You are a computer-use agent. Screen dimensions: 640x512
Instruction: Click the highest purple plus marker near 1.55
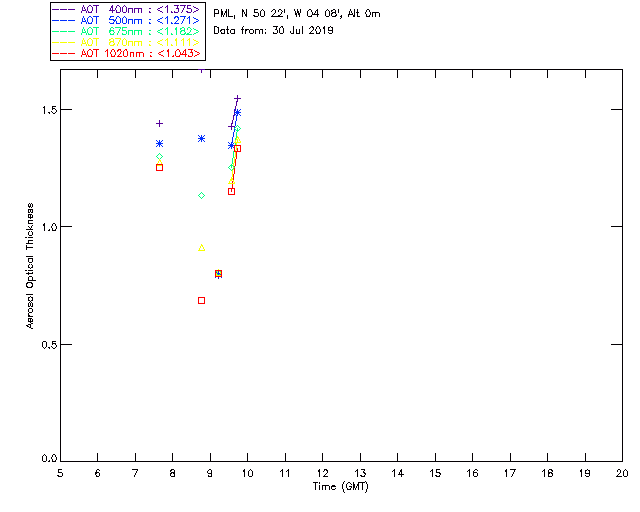pyautogui.click(x=238, y=99)
